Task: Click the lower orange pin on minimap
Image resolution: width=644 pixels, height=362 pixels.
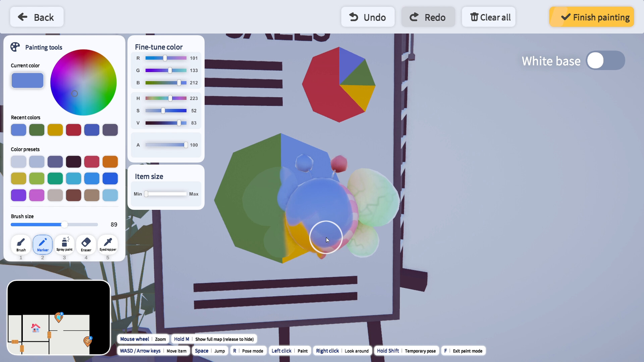Action: [x=88, y=342]
